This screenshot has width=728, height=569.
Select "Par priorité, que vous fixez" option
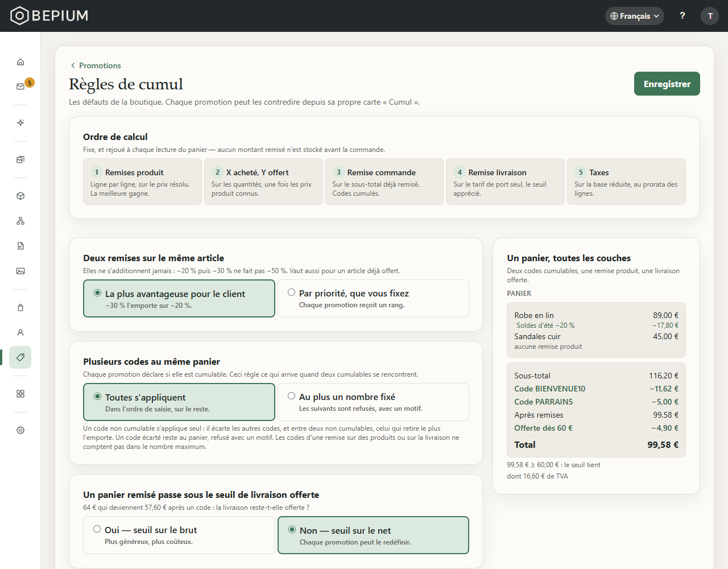tap(373, 299)
